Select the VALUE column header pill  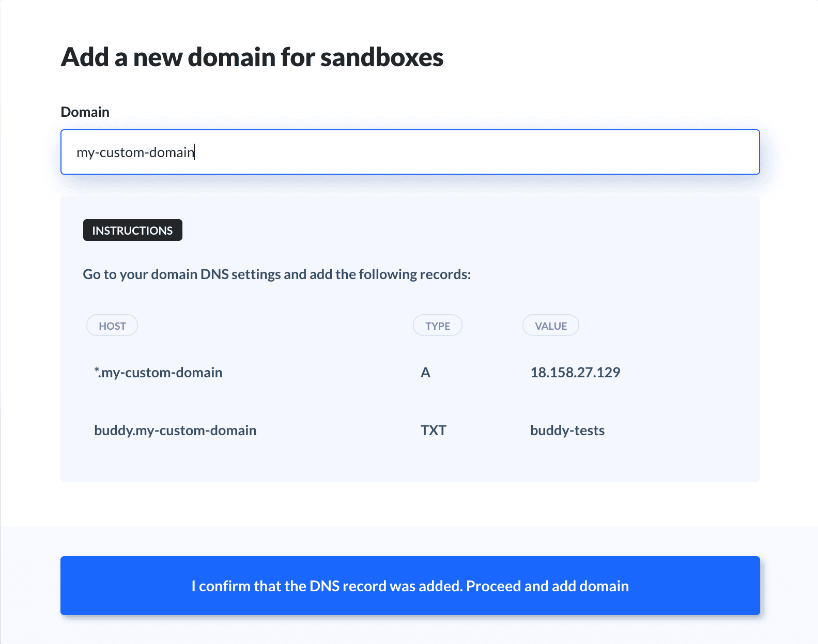(550, 326)
